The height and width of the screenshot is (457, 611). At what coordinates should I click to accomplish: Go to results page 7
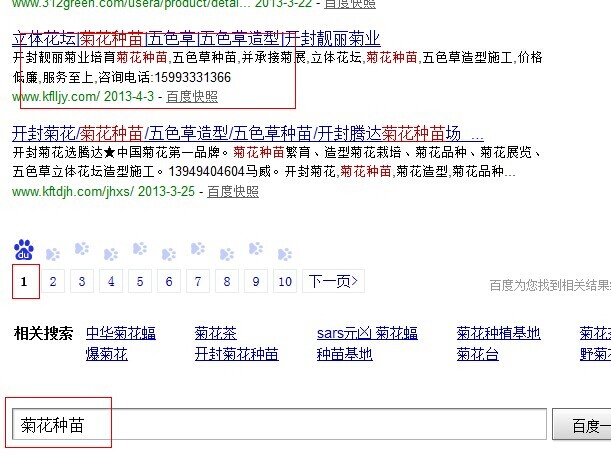[x=198, y=281]
